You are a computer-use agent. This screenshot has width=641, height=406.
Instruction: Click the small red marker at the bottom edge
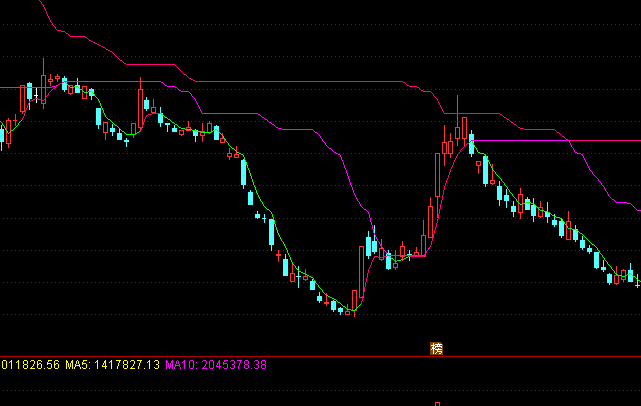click(x=437, y=403)
